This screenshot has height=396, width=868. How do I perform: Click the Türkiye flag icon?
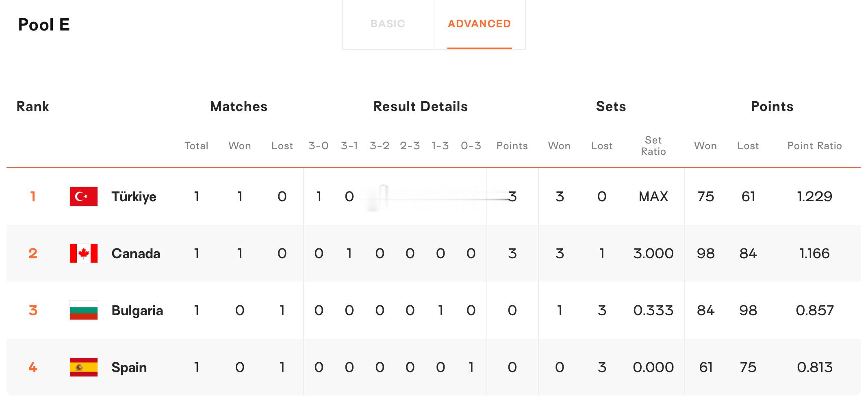(84, 196)
